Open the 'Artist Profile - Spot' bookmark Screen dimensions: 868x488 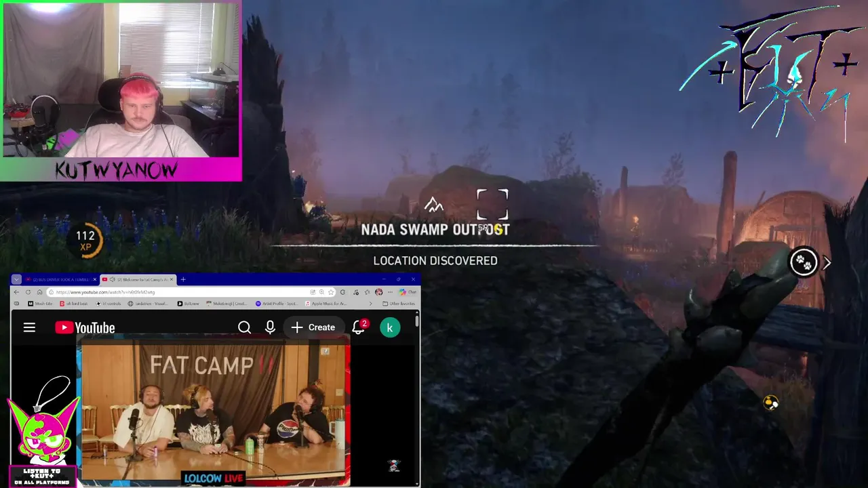point(277,304)
